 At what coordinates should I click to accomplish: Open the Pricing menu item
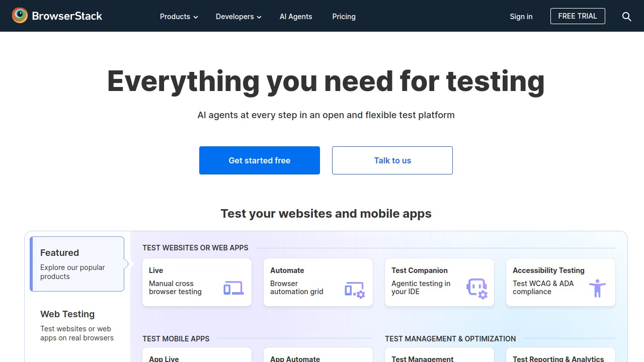pos(344,17)
